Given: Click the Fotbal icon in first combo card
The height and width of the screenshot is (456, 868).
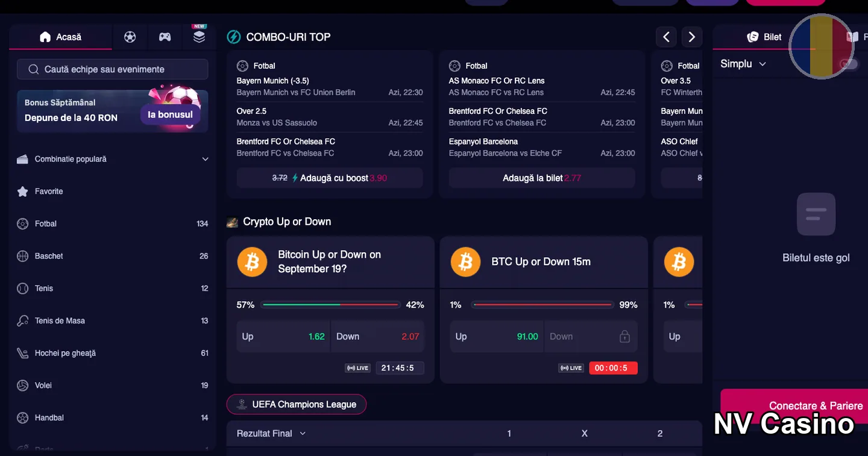Looking at the screenshot, I should coord(242,66).
